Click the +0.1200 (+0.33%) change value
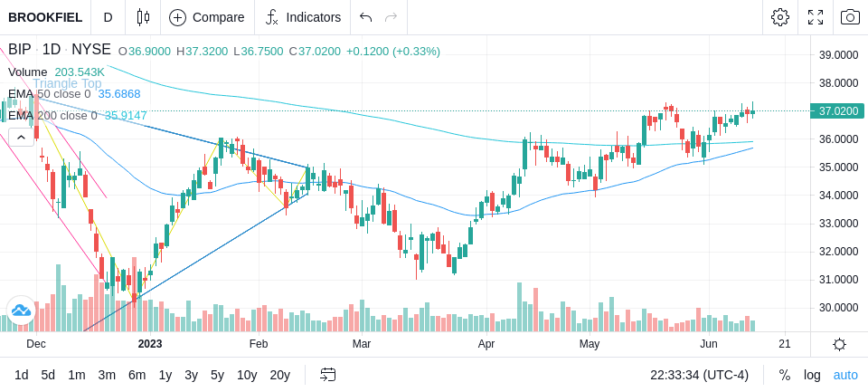This screenshot has width=868, height=392. [x=393, y=51]
